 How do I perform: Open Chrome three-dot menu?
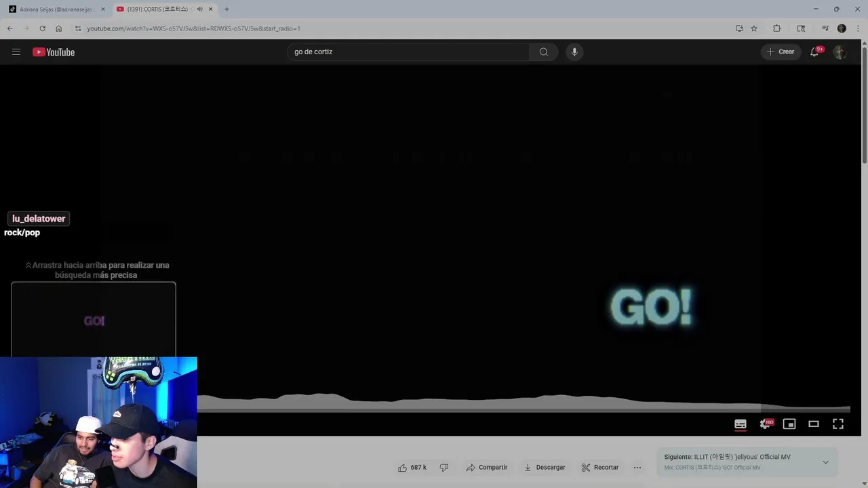pos(858,28)
